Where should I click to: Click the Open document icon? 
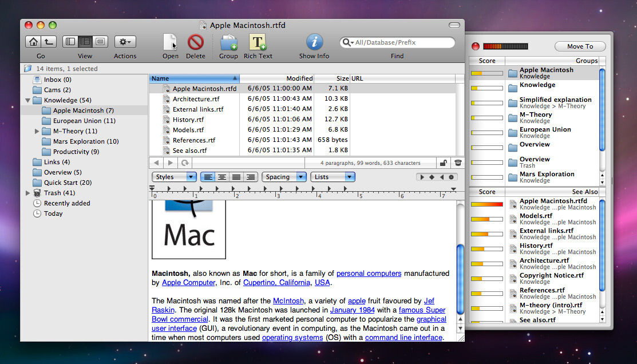point(170,42)
